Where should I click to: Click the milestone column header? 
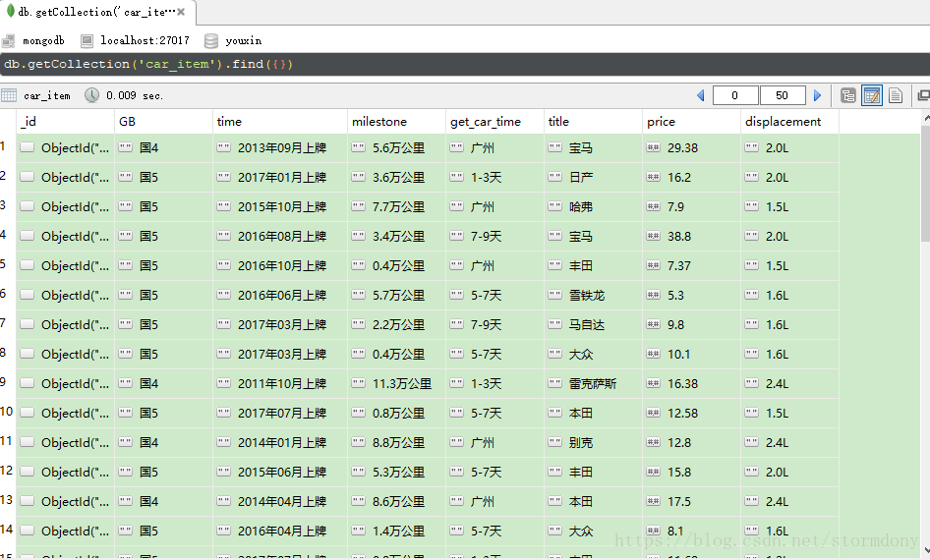396,122
